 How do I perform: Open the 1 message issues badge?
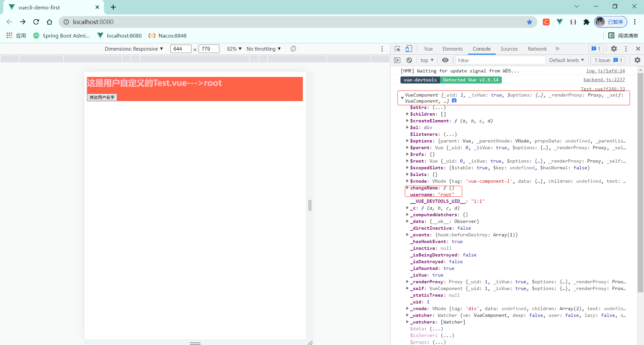(x=596, y=49)
